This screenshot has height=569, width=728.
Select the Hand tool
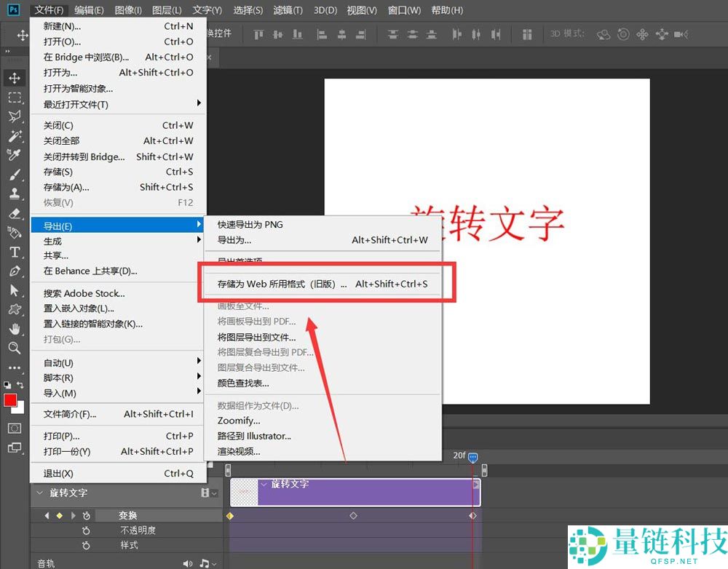click(14, 329)
